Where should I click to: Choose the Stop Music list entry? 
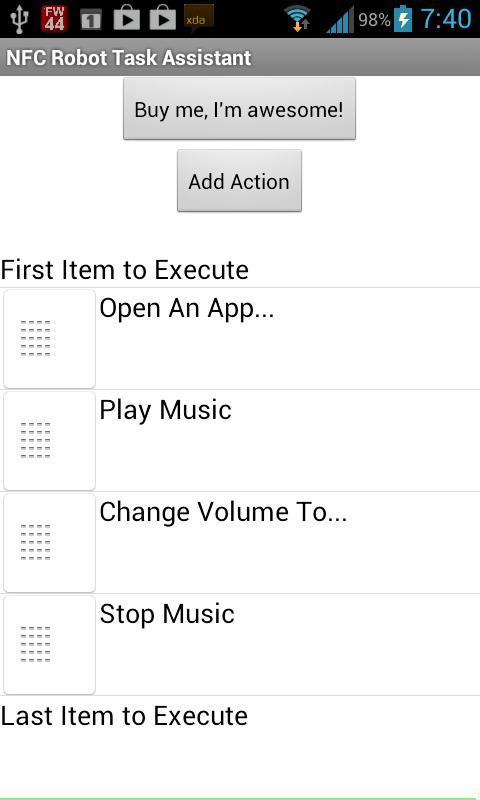click(x=240, y=645)
